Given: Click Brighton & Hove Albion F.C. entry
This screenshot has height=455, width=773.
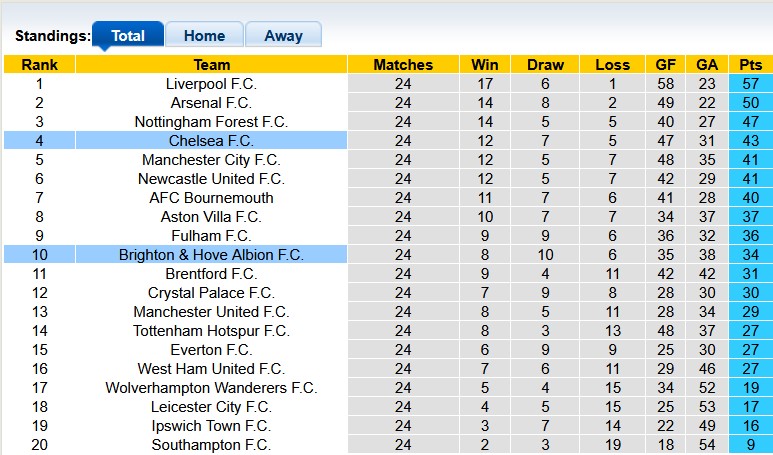Looking at the screenshot, I should click(x=211, y=255).
